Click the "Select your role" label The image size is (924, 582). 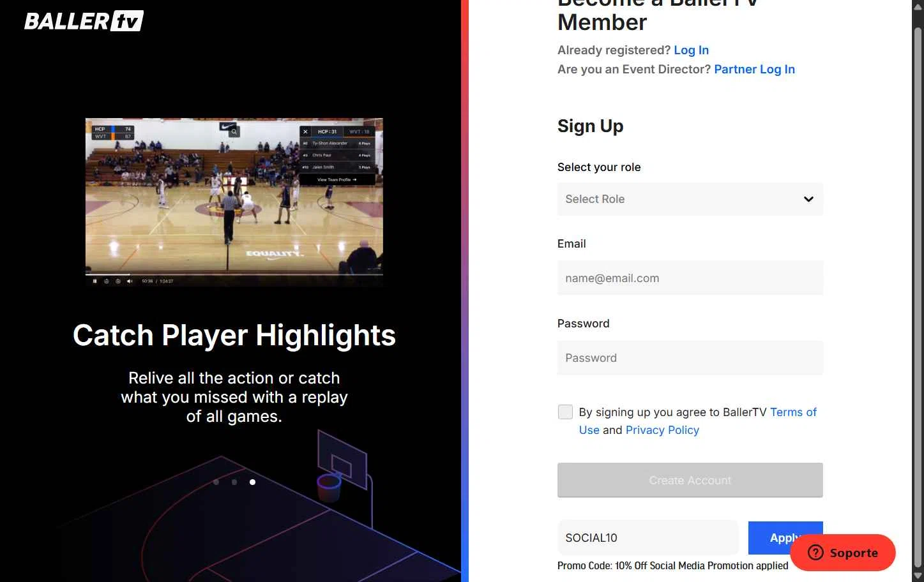coord(599,167)
